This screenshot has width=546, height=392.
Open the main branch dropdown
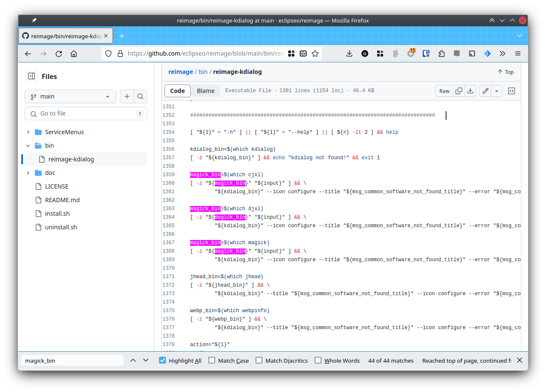71,96
